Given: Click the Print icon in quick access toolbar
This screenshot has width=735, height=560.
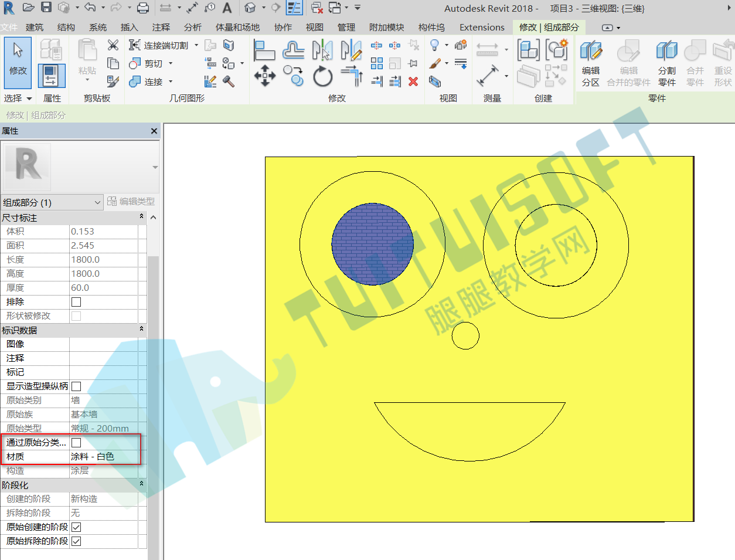Looking at the screenshot, I should 143,8.
